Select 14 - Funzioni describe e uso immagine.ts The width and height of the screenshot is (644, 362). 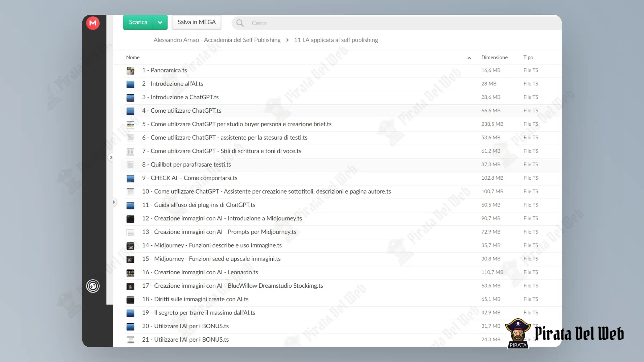click(212, 245)
